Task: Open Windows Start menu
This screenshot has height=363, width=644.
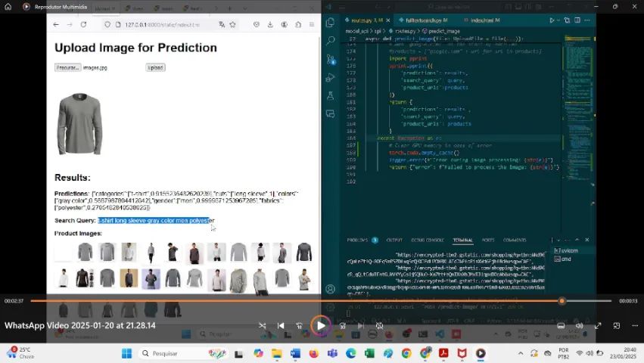Action: tap(127, 353)
